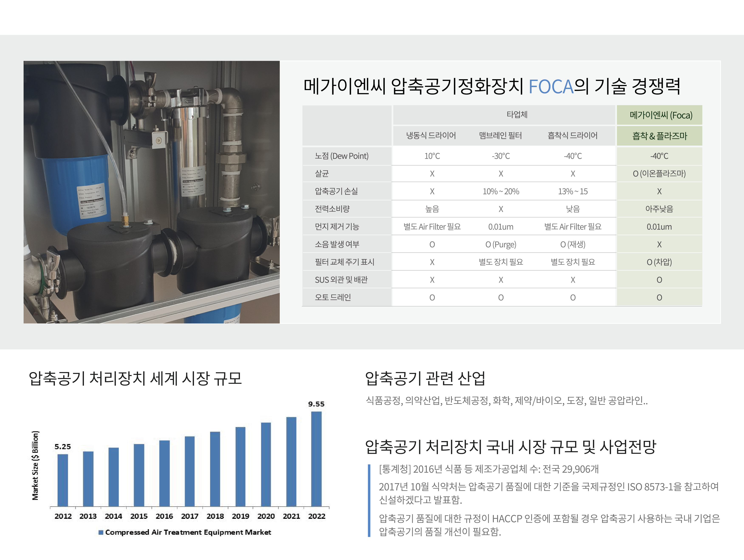Click the FOCA filter equipment photo
744x560 pixels.
151,192
